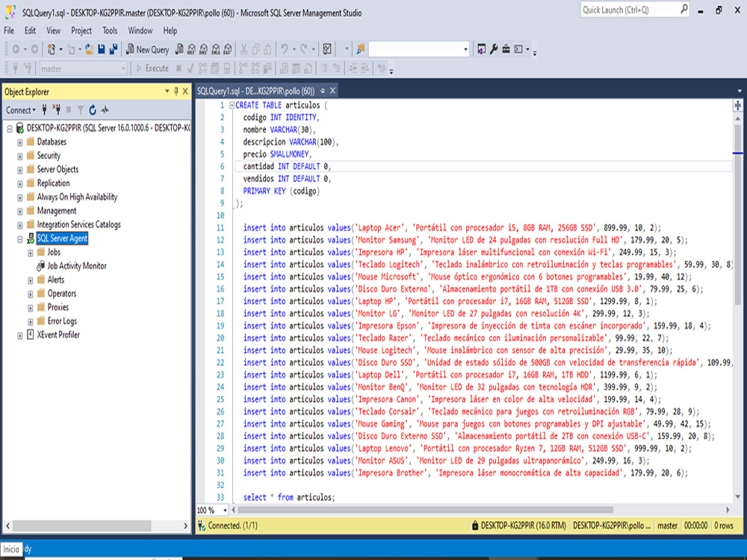Expand the Security folder node
The height and width of the screenshot is (560, 747).
tap(20, 156)
